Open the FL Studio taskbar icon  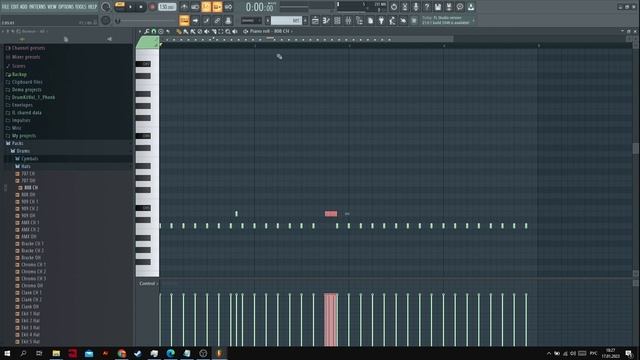coord(219,353)
